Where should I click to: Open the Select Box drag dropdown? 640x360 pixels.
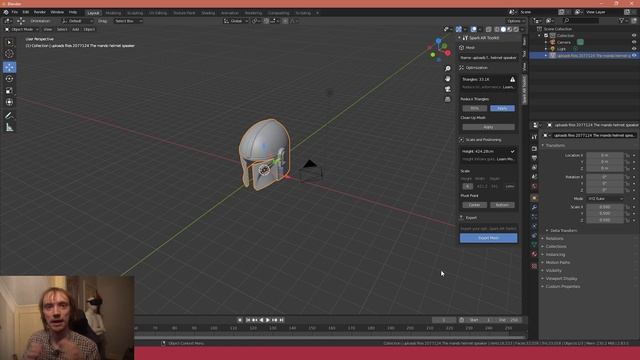click(x=127, y=21)
